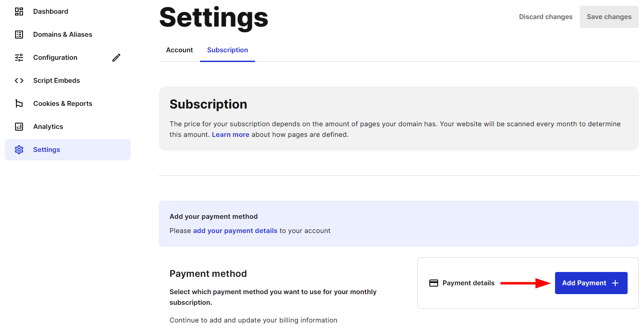
Task: Click the plus icon on Add Payment button
Action: point(616,283)
